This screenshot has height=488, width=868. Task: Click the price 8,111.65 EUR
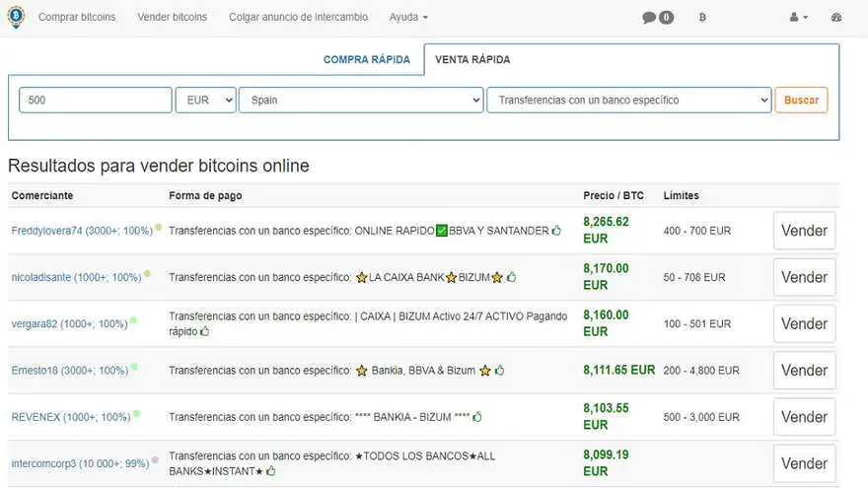pos(618,370)
